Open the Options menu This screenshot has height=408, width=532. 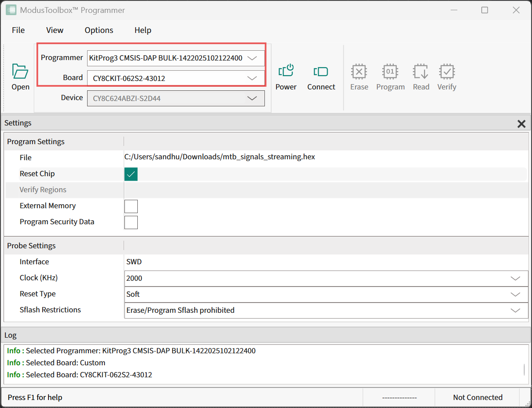coord(99,30)
